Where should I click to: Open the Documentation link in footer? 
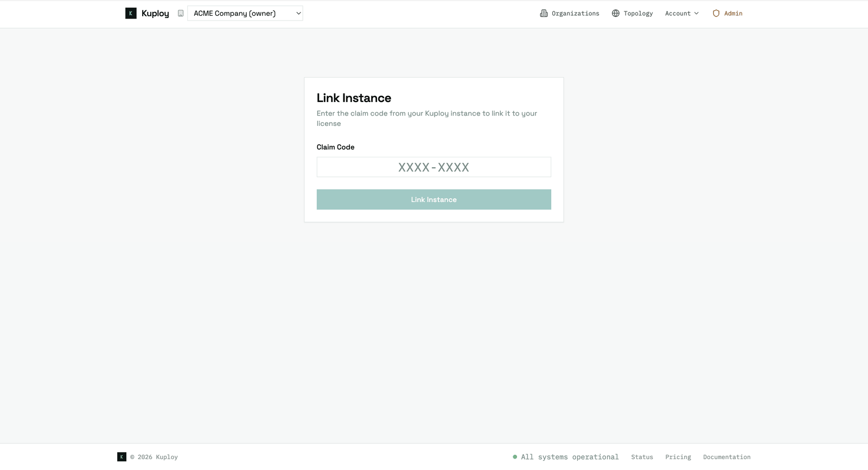click(727, 457)
